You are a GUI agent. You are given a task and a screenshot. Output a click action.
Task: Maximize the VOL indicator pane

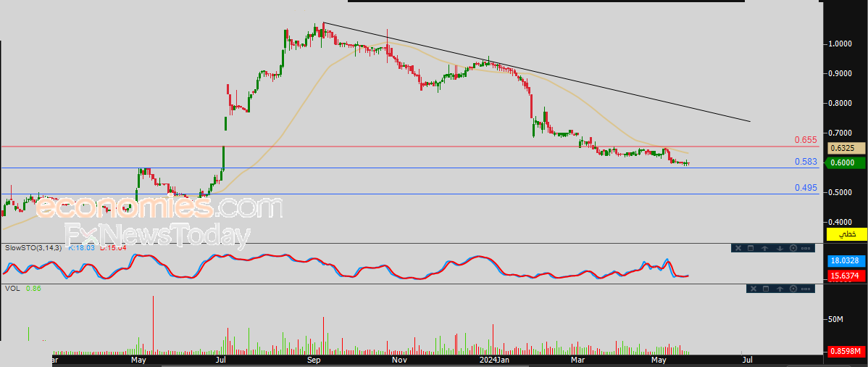coord(766,289)
